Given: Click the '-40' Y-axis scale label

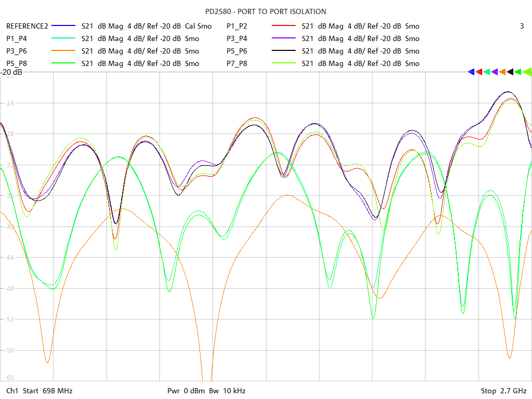Looking at the screenshot, I should pyautogui.click(x=9, y=227).
